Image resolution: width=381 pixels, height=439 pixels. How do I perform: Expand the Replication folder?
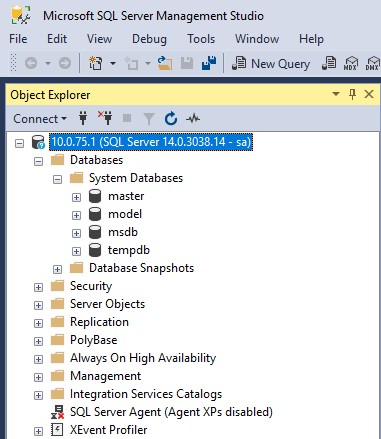[39, 324]
